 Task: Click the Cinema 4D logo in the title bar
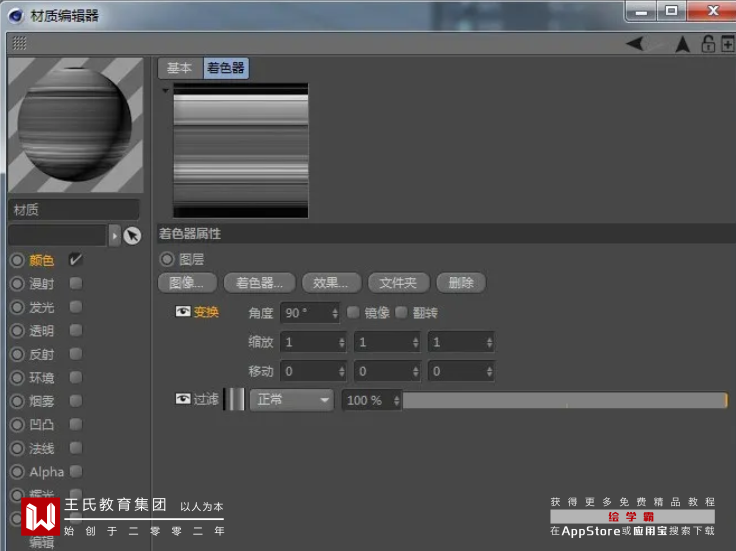point(16,15)
